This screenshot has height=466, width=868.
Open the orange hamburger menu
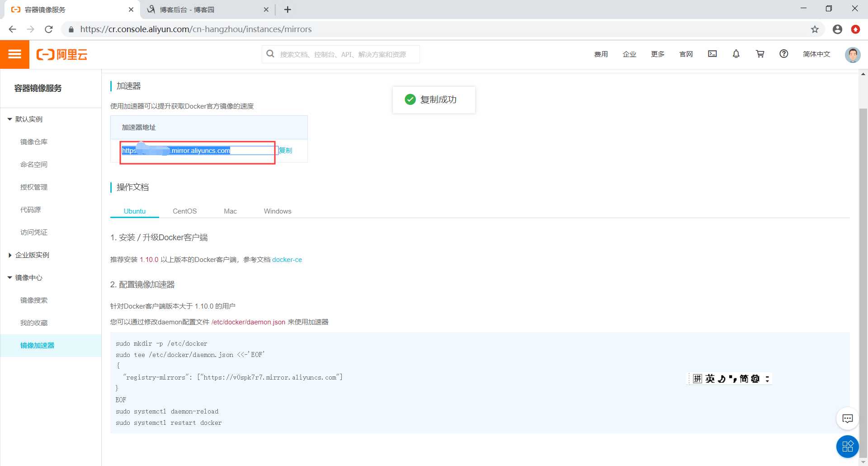(x=14, y=54)
